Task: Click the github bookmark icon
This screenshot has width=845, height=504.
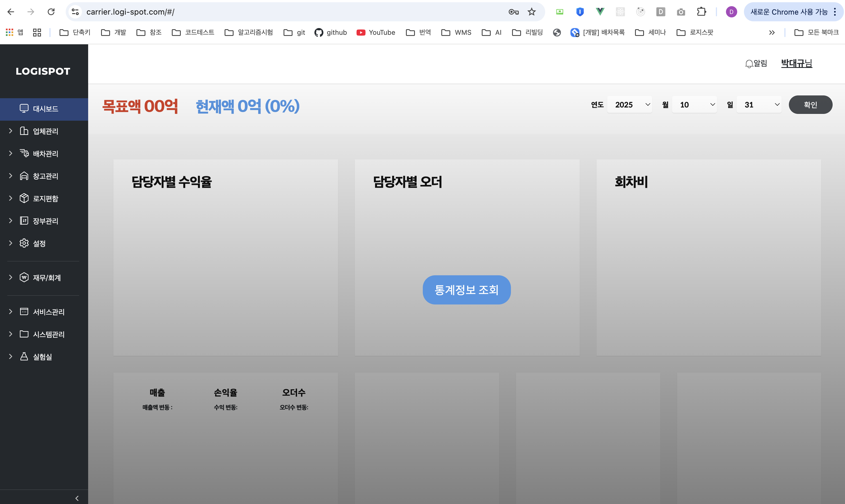Action: [318, 32]
